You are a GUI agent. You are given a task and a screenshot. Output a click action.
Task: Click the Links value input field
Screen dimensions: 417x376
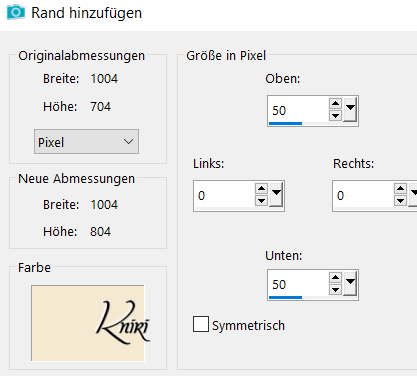click(224, 195)
